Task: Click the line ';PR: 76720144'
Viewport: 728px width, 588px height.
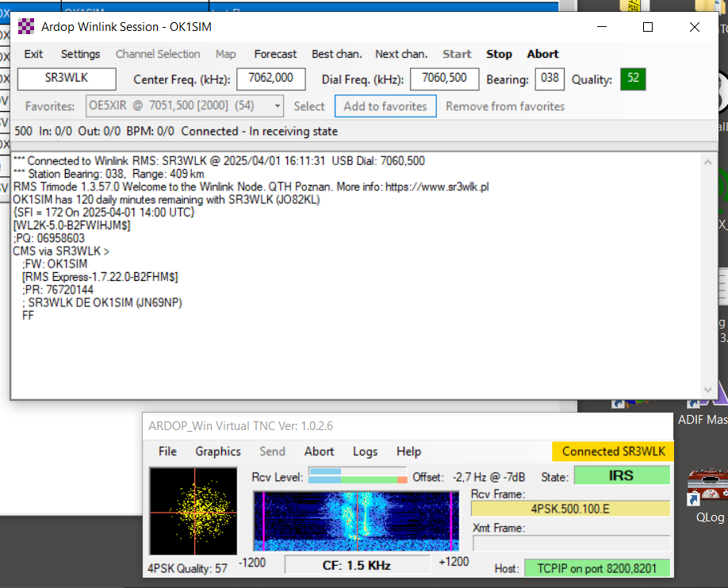Action: pos(58,290)
